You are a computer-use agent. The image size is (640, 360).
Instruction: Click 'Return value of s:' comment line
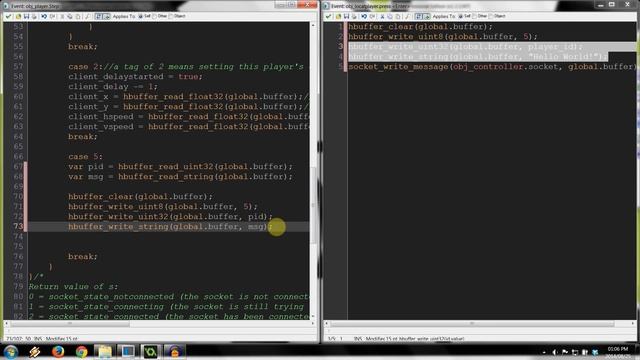[73, 287]
